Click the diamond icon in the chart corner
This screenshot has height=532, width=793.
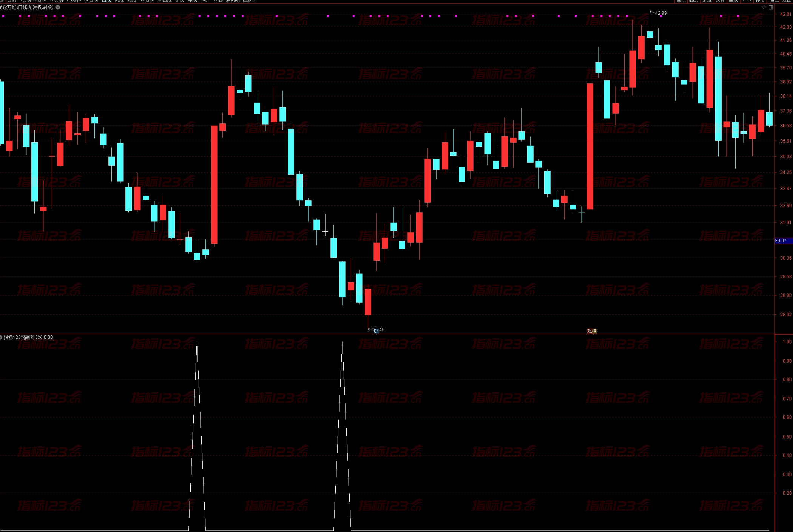pos(764,7)
